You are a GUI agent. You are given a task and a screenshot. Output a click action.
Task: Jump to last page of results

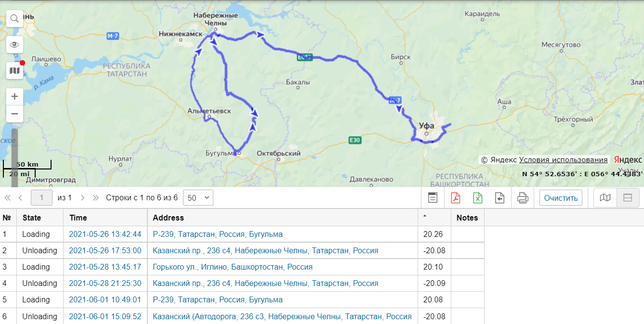point(95,198)
